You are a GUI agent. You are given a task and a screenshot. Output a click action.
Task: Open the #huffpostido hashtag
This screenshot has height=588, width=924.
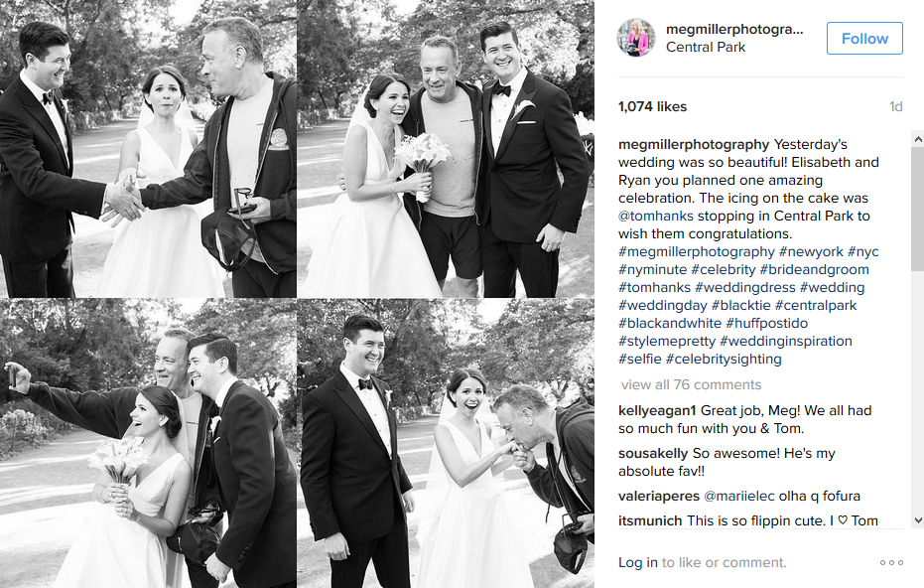point(766,323)
